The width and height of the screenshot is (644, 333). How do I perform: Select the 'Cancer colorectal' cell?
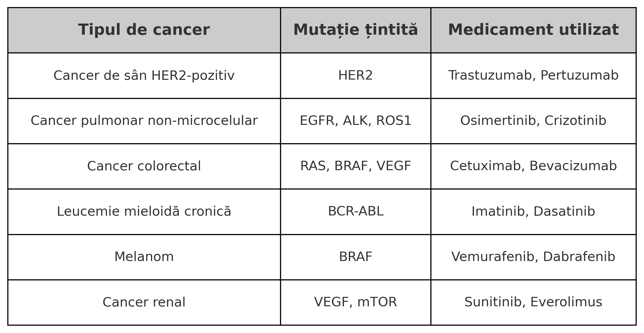[x=144, y=166]
